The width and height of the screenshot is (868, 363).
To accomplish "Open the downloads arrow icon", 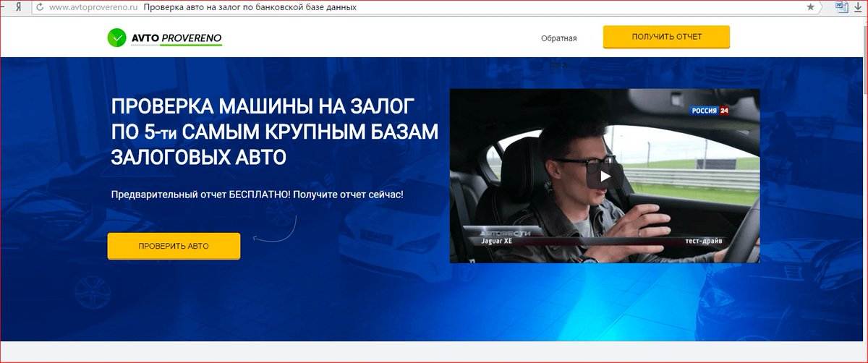I will click(x=858, y=7).
